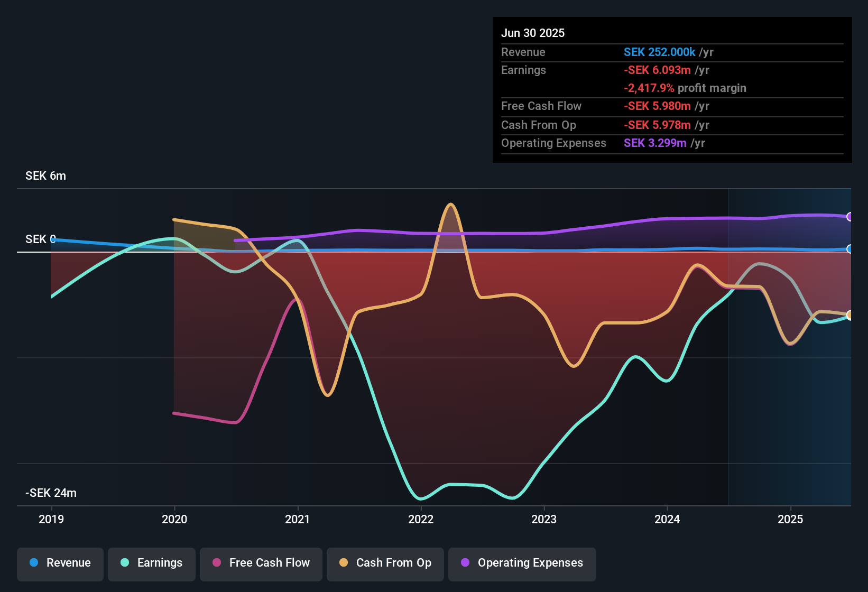Image resolution: width=868 pixels, height=592 pixels.
Task: Click the Jun 30 2025 tooltip date
Action: point(533,33)
